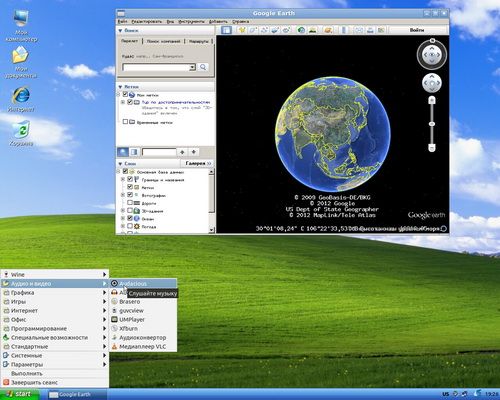Image resolution: width=500 pixels, height=400 pixels.
Task: Choose Завершить сеанс in start menu
Action: [x=55, y=382]
